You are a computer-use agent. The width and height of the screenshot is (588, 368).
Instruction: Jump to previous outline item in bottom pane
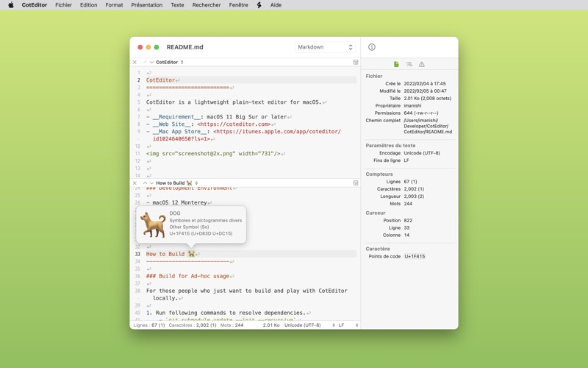[x=145, y=183]
